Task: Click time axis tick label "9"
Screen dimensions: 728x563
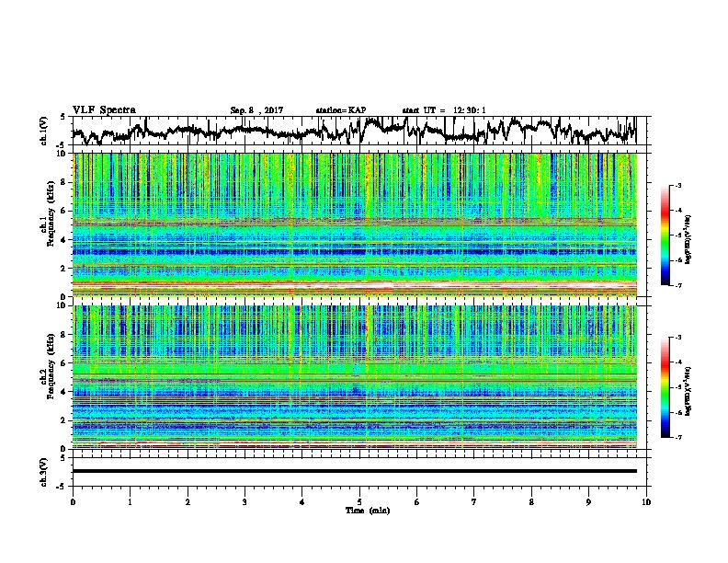Action: click(588, 502)
